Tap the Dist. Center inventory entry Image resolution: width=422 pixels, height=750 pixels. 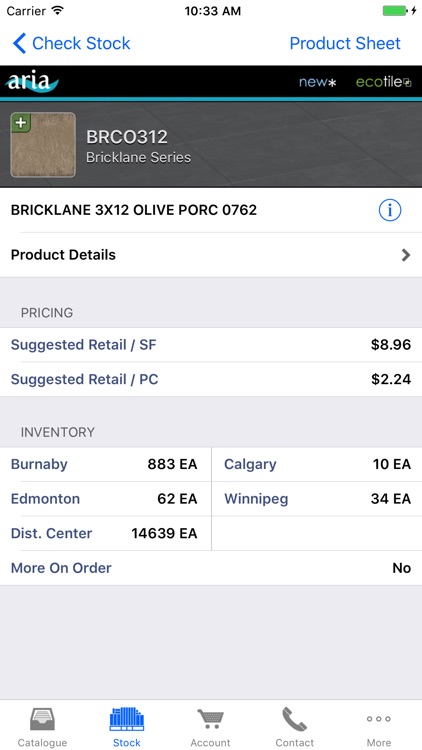tap(105, 533)
